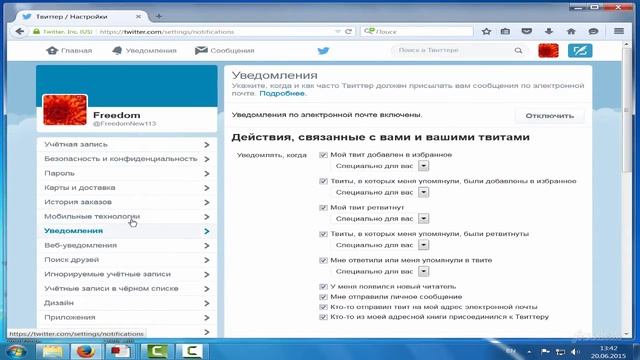
Task: Open Учётная запись settings section
Action: click(127, 144)
